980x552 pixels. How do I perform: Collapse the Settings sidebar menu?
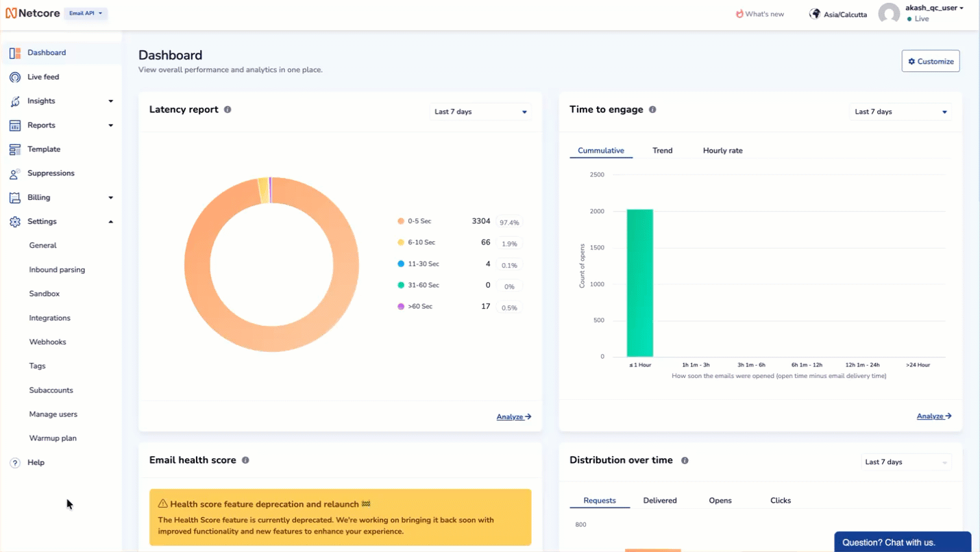110,221
